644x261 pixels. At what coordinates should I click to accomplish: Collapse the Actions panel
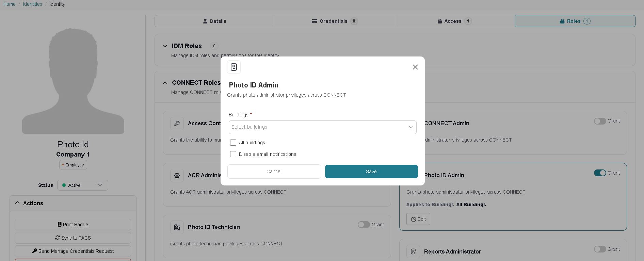17,203
